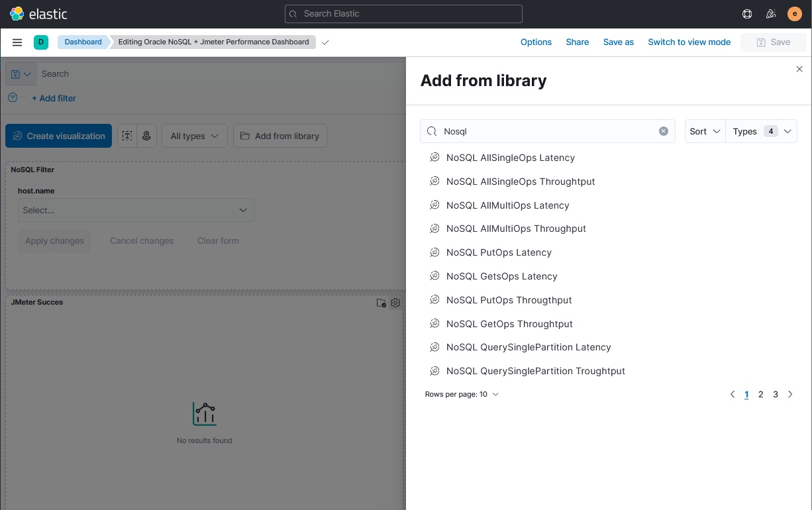The image size is (812, 510).
Task: Open the Share menu
Action: tap(578, 42)
